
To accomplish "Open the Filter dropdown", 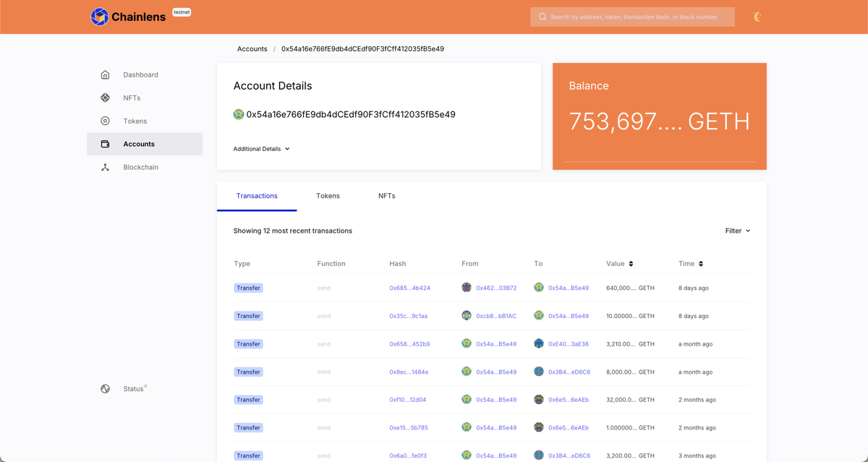I will coord(737,230).
